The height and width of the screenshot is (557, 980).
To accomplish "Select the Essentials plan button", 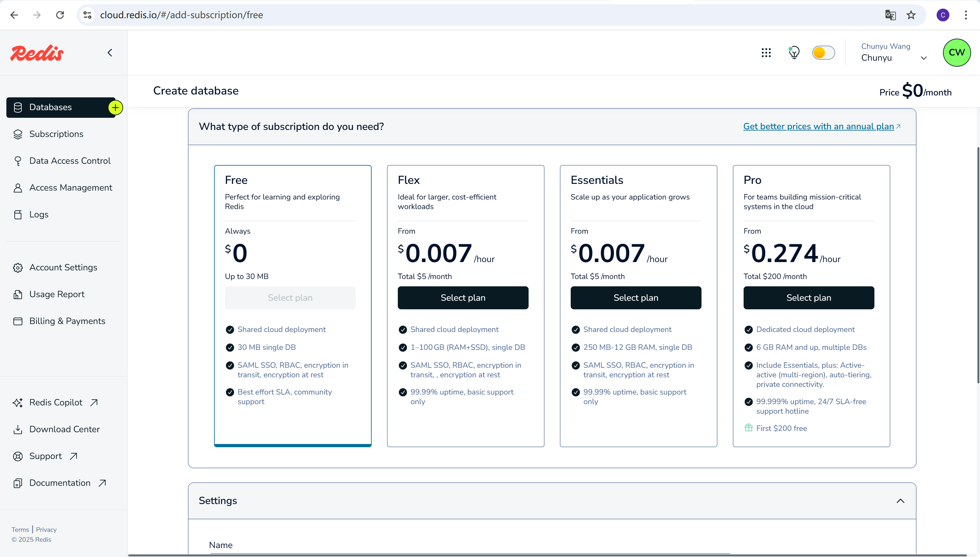I will [635, 297].
